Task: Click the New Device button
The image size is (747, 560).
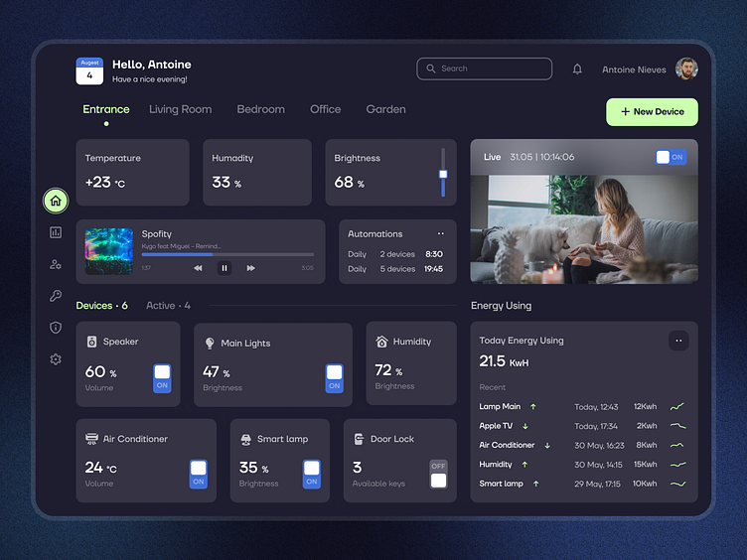Action: click(652, 112)
